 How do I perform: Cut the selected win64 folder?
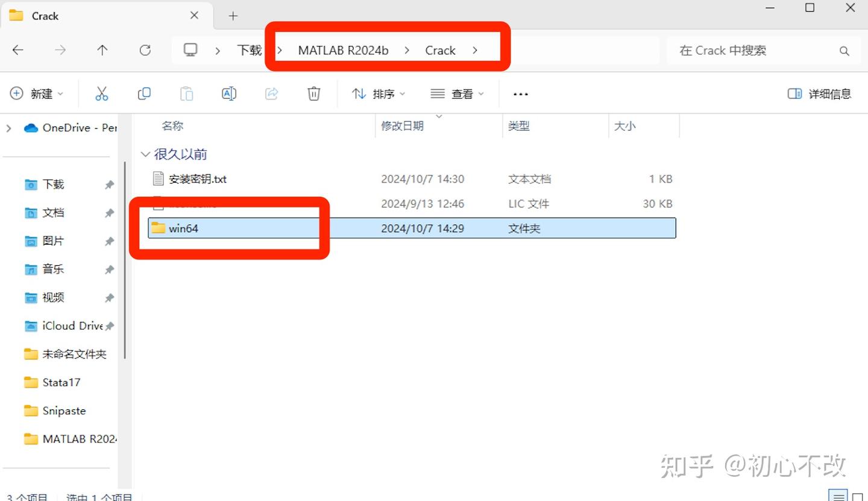pos(101,93)
